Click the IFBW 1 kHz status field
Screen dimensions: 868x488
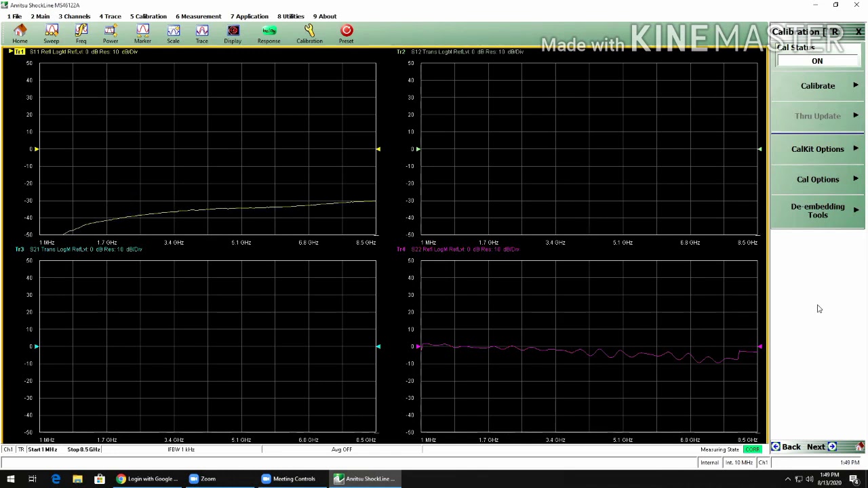(181, 449)
